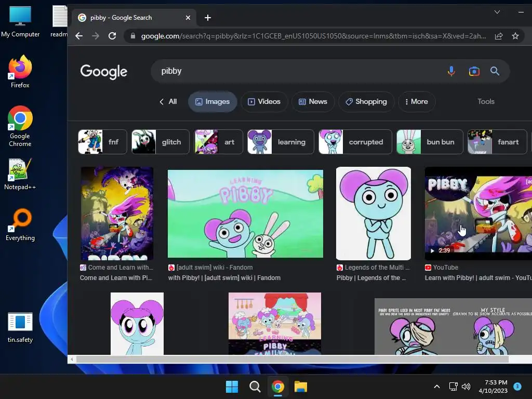Select the fanart suggestion chip
The image size is (532, 399).
pos(497,142)
